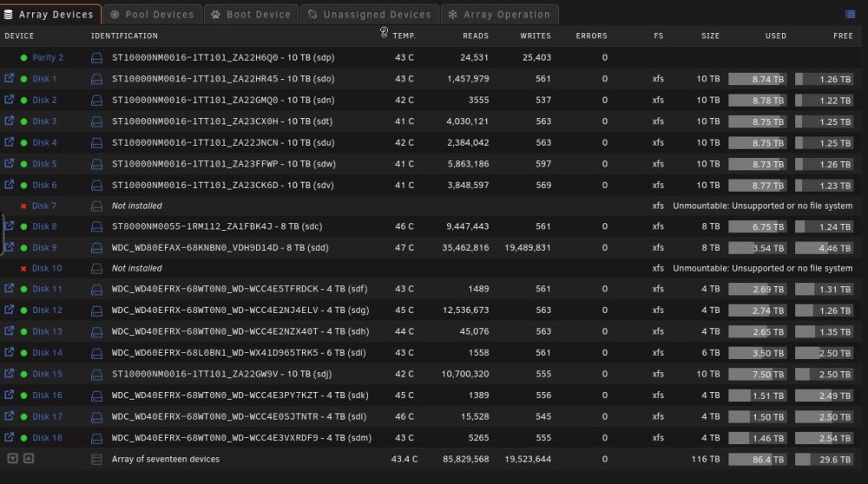
Task: Open the Parity 2 device link
Action: point(48,57)
